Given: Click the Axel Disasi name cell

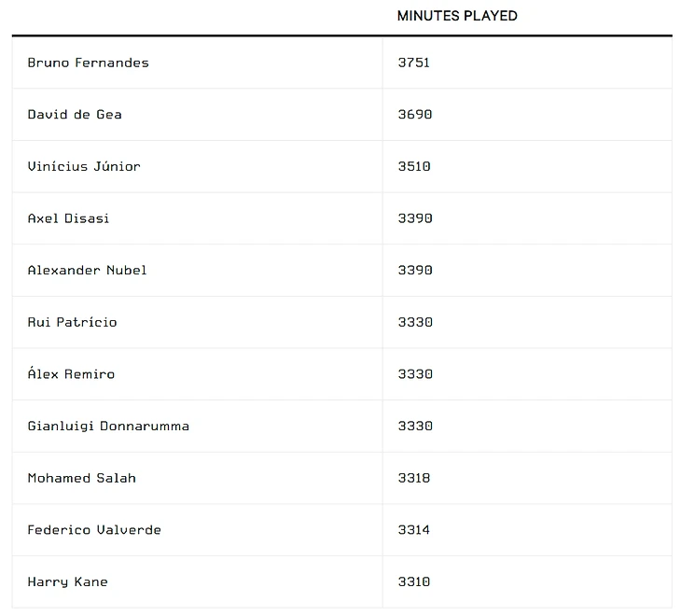Looking at the screenshot, I should [68, 218].
